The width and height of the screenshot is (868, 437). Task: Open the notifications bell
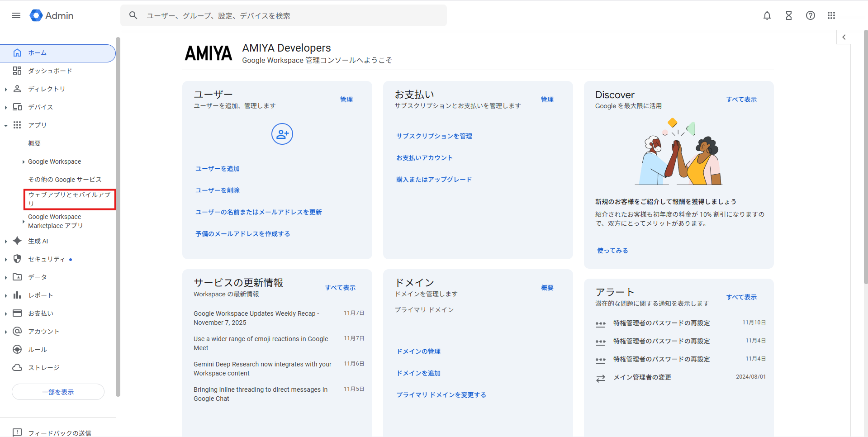pyautogui.click(x=767, y=15)
